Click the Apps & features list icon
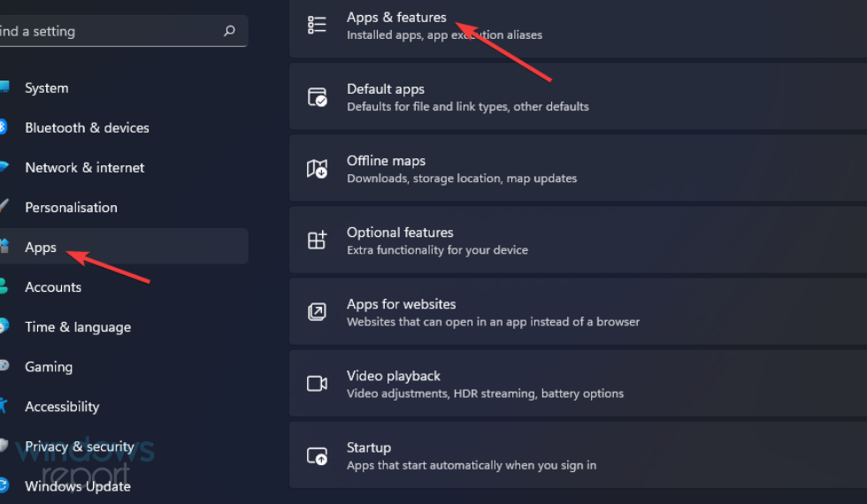The height and width of the screenshot is (504, 867). [317, 25]
